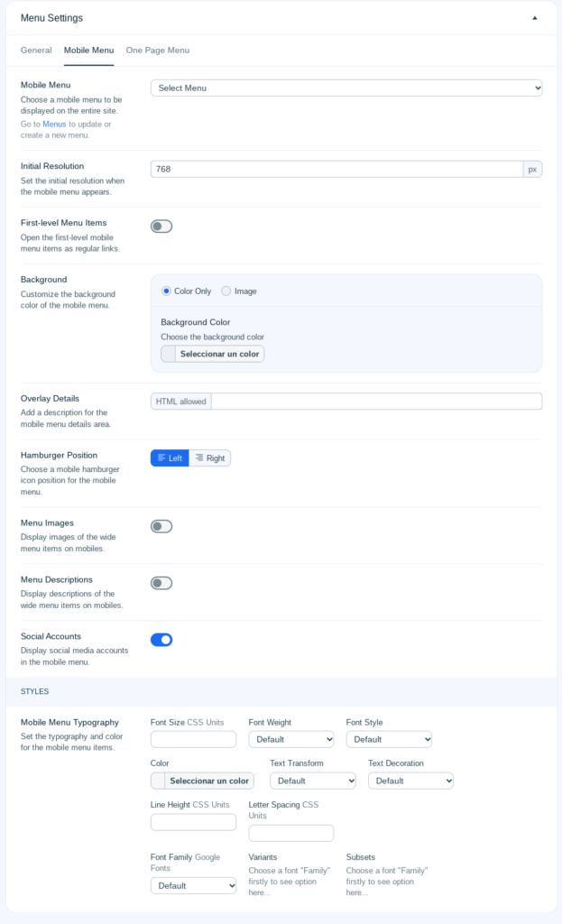Select Color Only background option

[186, 291]
